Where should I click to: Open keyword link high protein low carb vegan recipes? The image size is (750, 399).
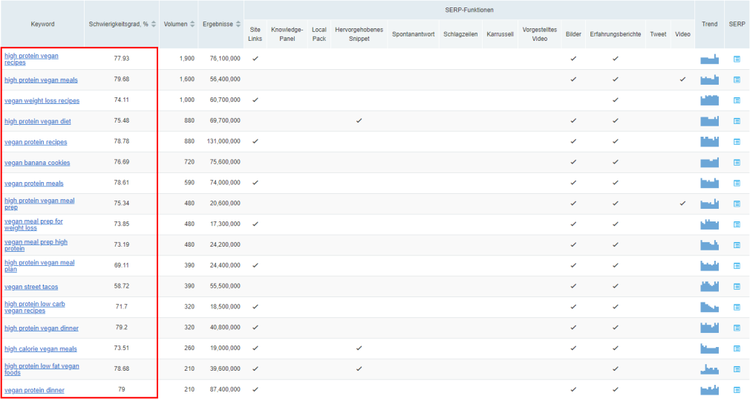tap(35, 307)
